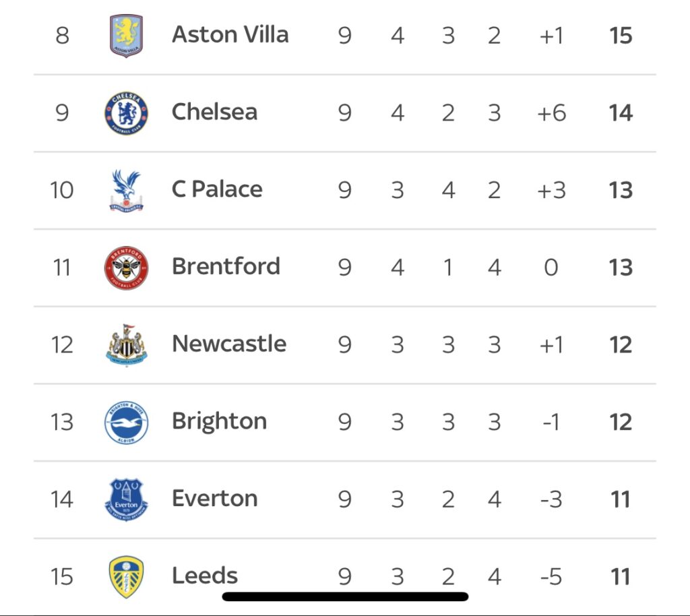This screenshot has width=690, height=616.
Task: Open the Newcastle team name link
Action: 229,344
